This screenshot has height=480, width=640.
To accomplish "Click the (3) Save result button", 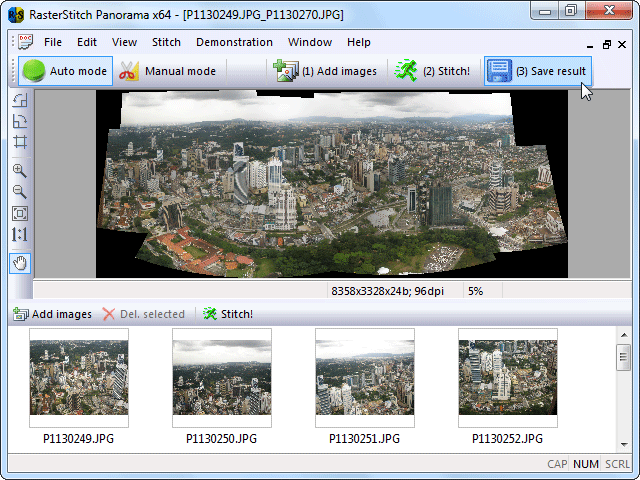I will coord(537,71).
